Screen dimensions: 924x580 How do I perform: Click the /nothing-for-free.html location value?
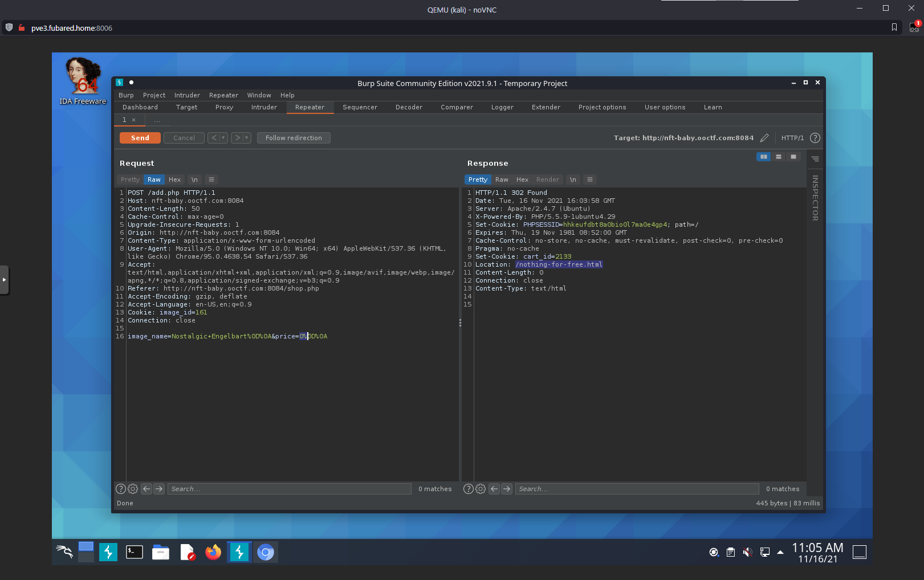coord(559,264)
